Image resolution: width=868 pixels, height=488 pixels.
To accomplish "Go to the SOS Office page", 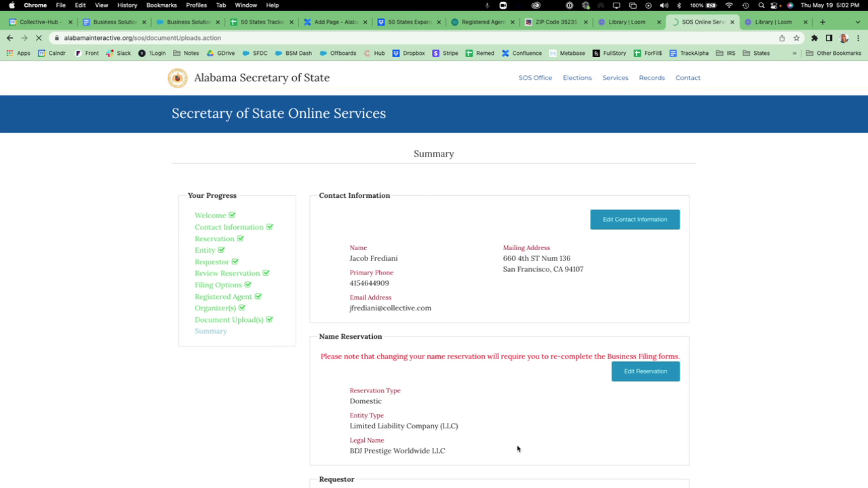I will [x=535, y=78].
